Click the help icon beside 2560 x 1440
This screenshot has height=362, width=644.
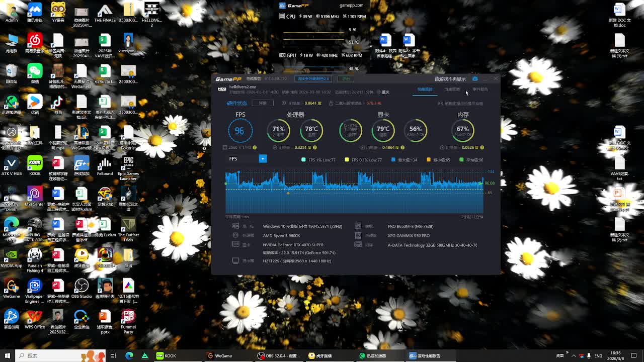click(255, 148)
